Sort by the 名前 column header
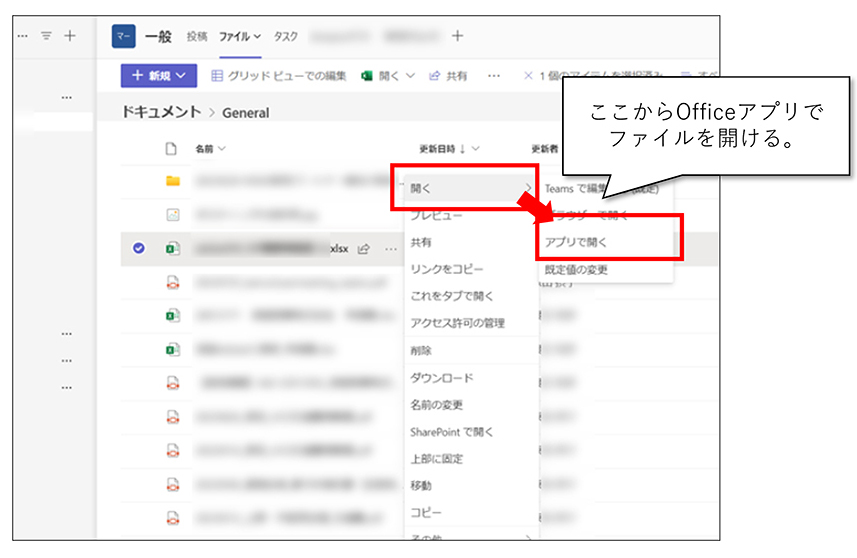857x558 pixels. [209, 149]
